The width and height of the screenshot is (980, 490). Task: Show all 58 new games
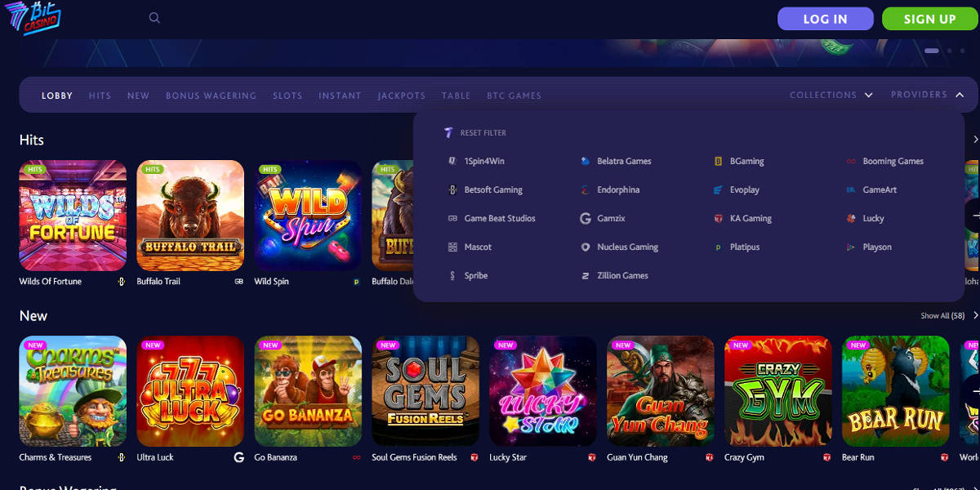(x=942, y=316)
